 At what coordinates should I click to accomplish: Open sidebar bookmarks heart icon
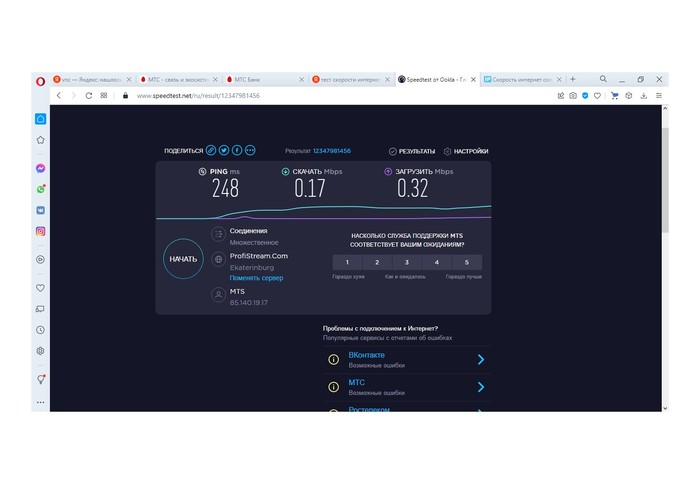point(40,288)
